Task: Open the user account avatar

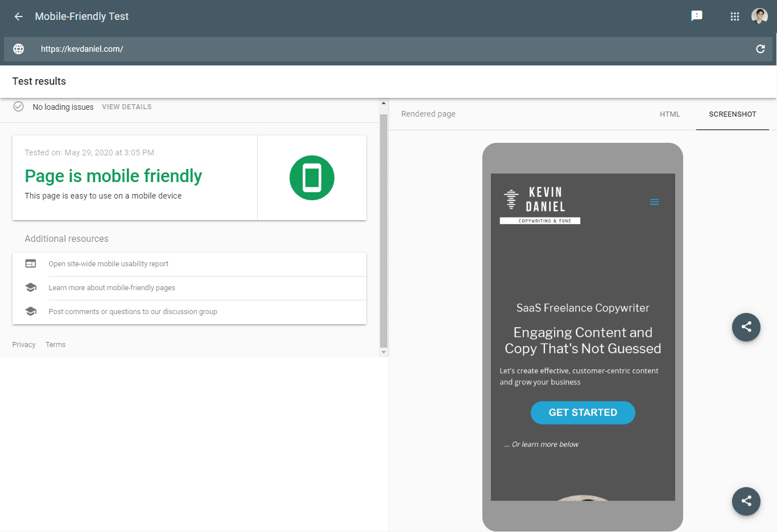Action: (759, 16)
